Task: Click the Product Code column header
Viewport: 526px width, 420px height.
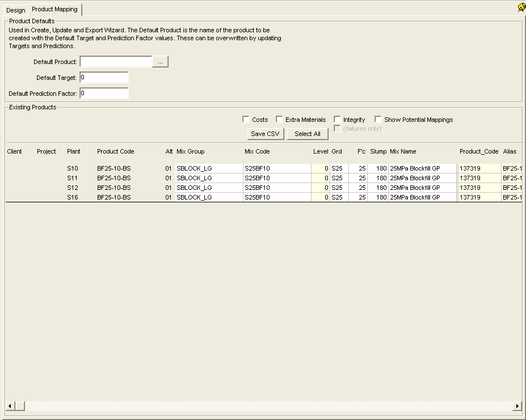Action: pos(116,151)
